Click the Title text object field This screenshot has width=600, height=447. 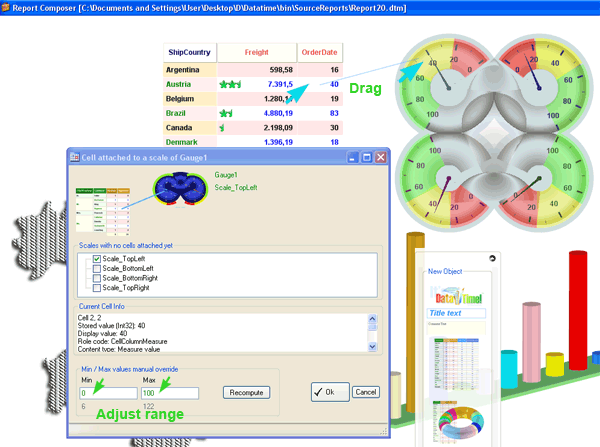449,313
